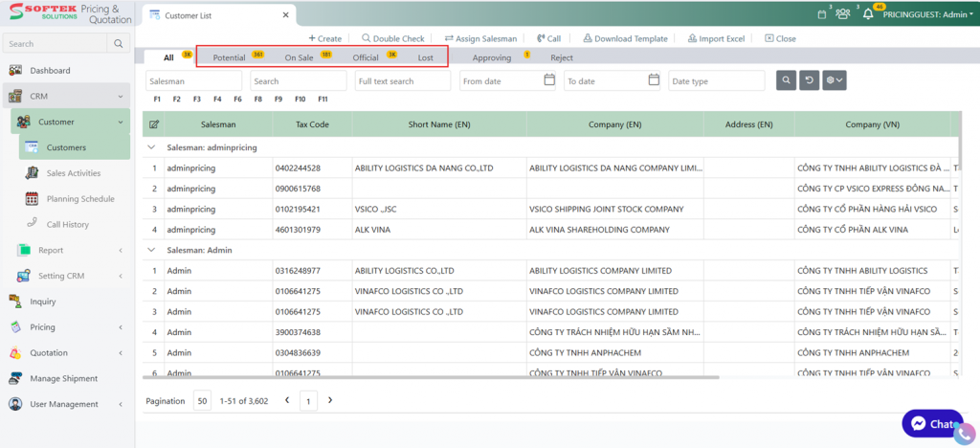The image size is (980, 448).
Task: Focus the Full text search field
Action: click(402, 81)
